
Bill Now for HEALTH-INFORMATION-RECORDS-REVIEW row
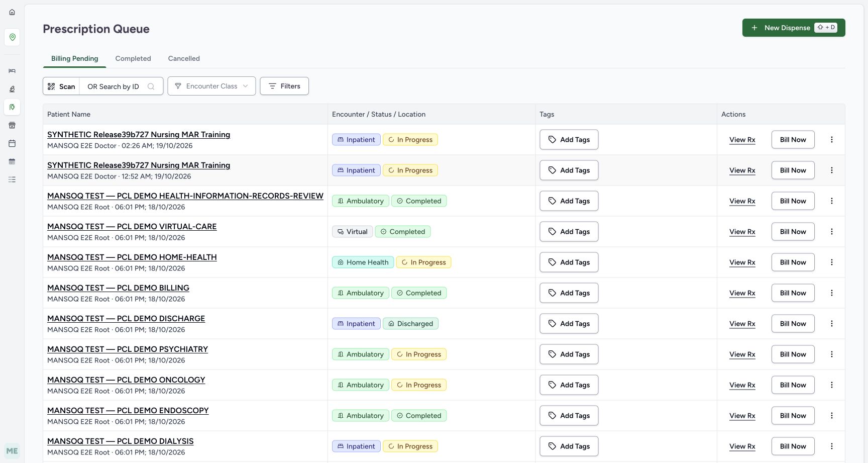point(793,201)
